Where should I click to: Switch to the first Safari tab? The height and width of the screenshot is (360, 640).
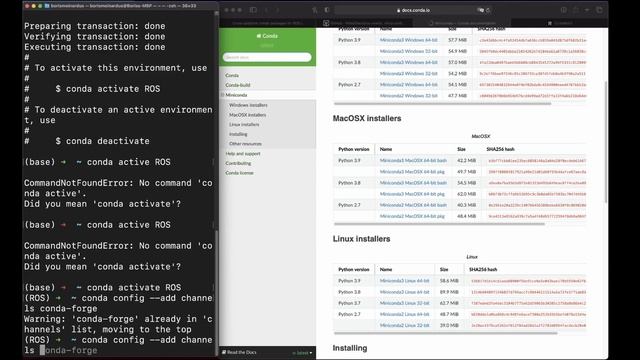coord(269,23)
